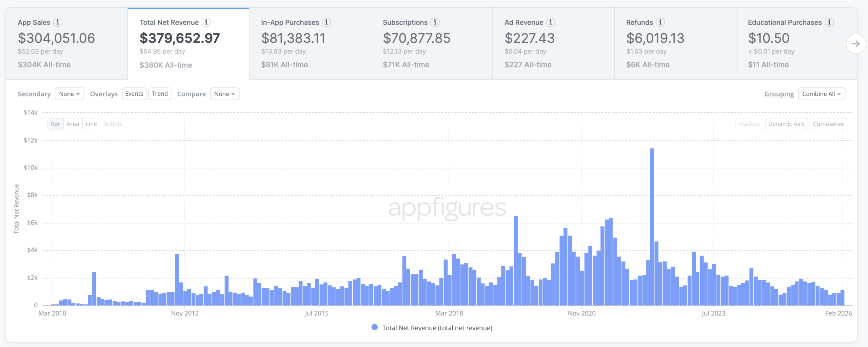Toggle the Events overlay
This screenshot has height=347, width=868.
click(x=134, y=94)
